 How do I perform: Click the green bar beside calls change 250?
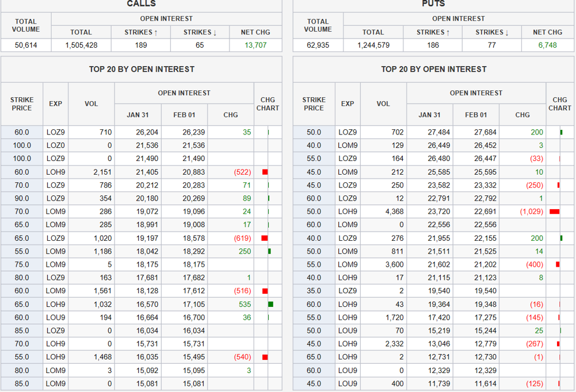(269, 251)
